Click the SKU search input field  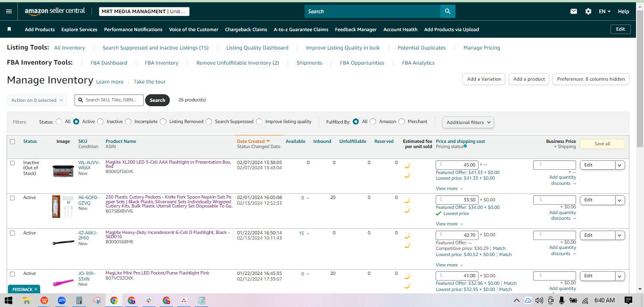[109, 100]
